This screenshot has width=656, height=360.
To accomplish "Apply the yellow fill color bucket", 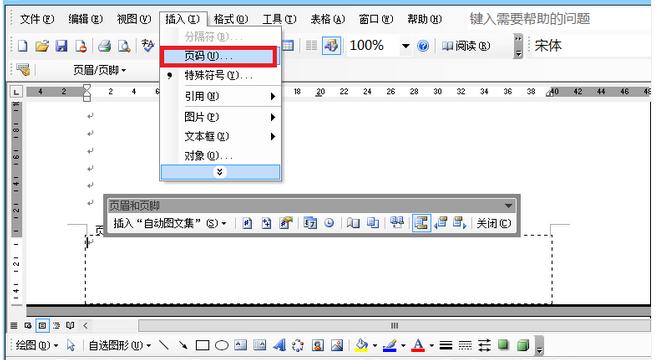I will (361, 345).
